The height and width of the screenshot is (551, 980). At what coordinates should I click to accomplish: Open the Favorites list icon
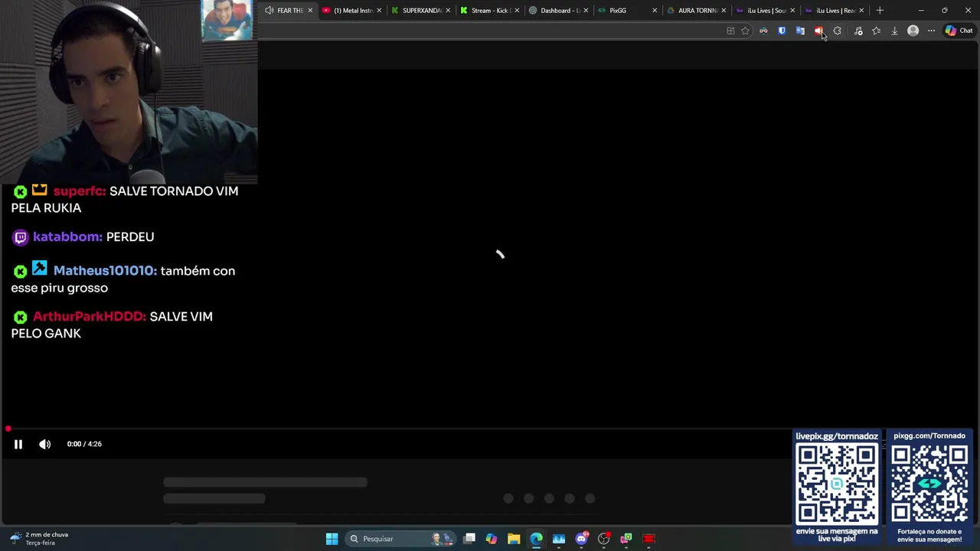coord(877,31)
